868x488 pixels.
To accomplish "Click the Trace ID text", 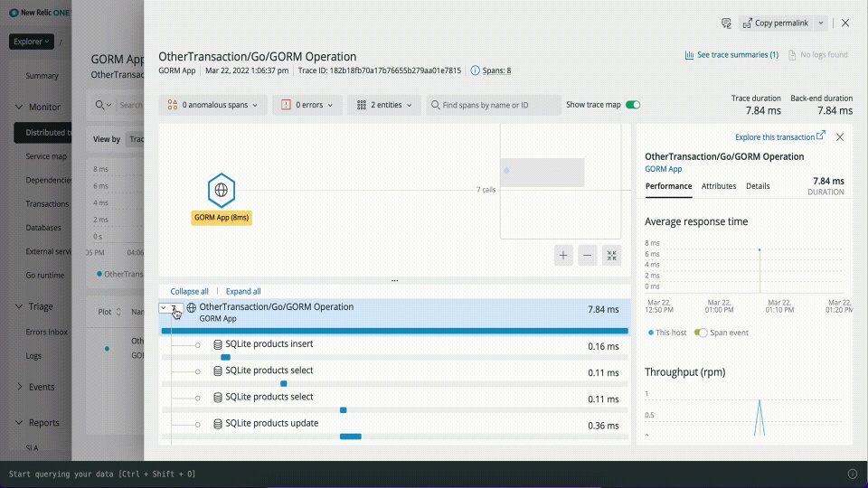I will click(379, 70).
